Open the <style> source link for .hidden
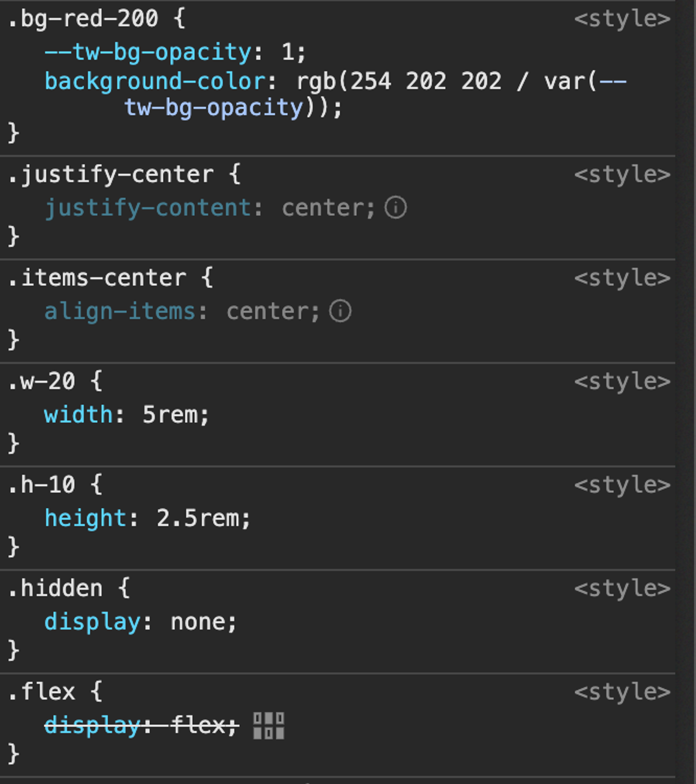Screen dimensions: 696x784 tap(622, 588)
